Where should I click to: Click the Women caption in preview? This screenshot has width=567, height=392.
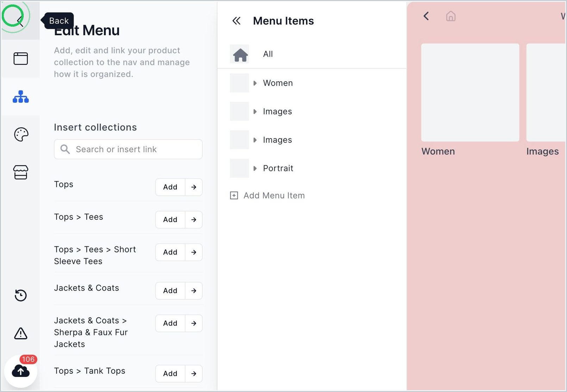tap(438, 152)
